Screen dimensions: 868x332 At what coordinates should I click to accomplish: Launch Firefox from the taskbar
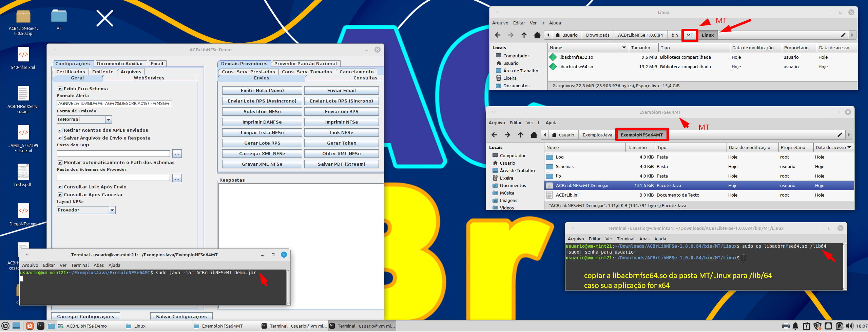(x=30, y=326)
